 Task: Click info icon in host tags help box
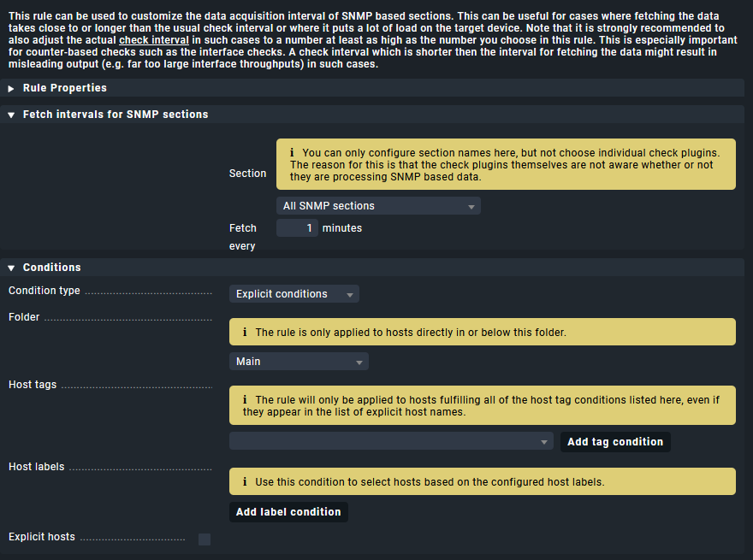pyautogui.click(x=245, y=399)
